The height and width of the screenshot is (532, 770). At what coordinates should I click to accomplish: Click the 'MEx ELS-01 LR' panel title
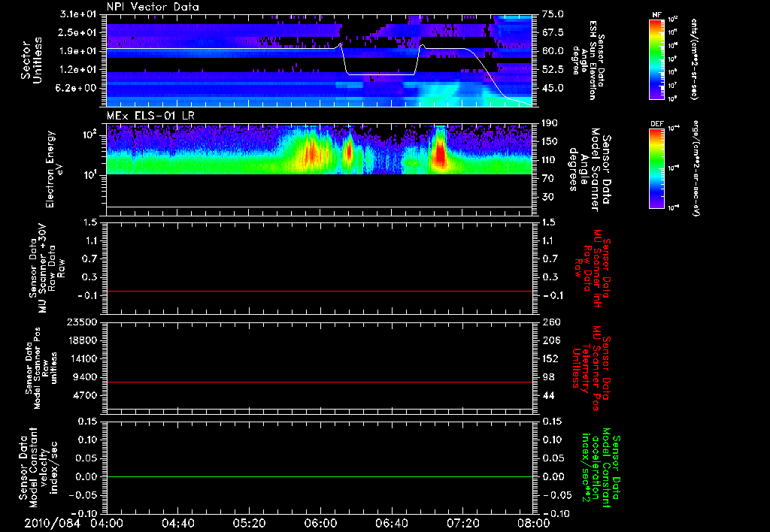149,116
